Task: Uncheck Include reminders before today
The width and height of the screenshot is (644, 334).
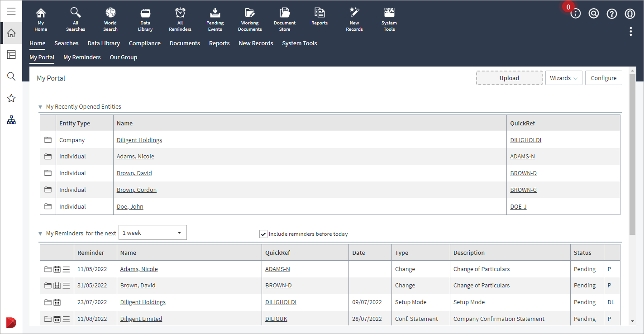Action: pyautogui.click(x=263, y=234)
